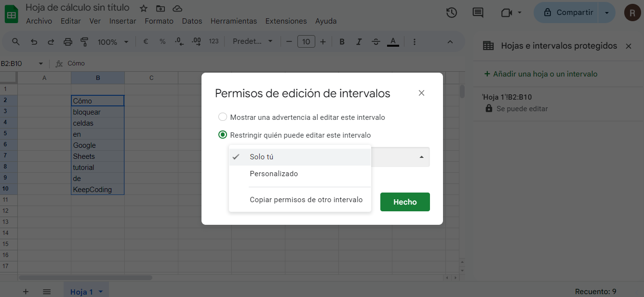The height and width of the screenshot is (297, 644).
Task: Open the text color picker
Action: click(x=393, y=42)
